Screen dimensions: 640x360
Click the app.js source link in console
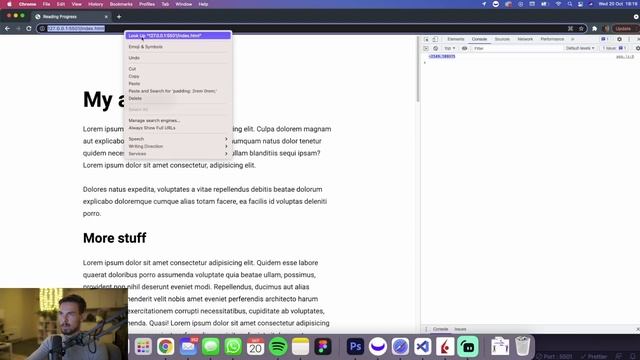[x=625, y=56]
